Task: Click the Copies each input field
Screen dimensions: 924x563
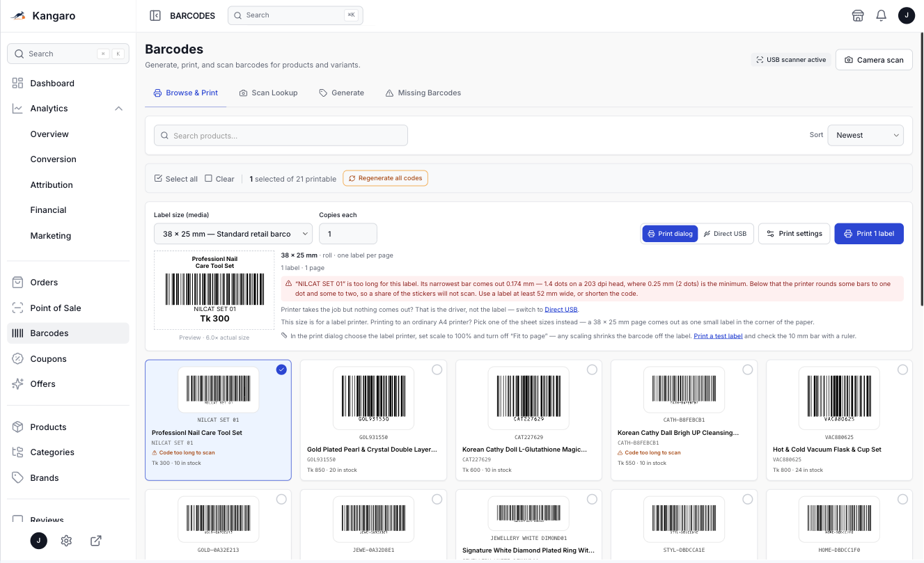Action: click(x=348, y=234)
